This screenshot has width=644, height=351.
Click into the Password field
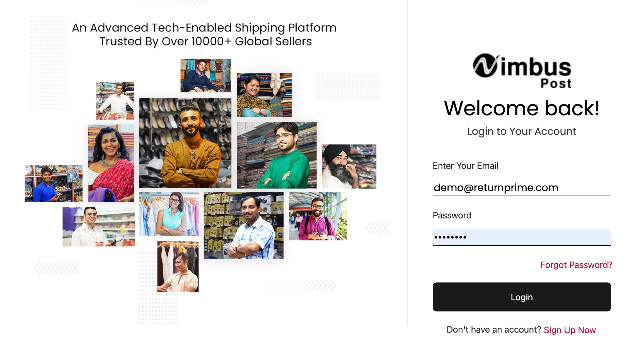point(521,237)
